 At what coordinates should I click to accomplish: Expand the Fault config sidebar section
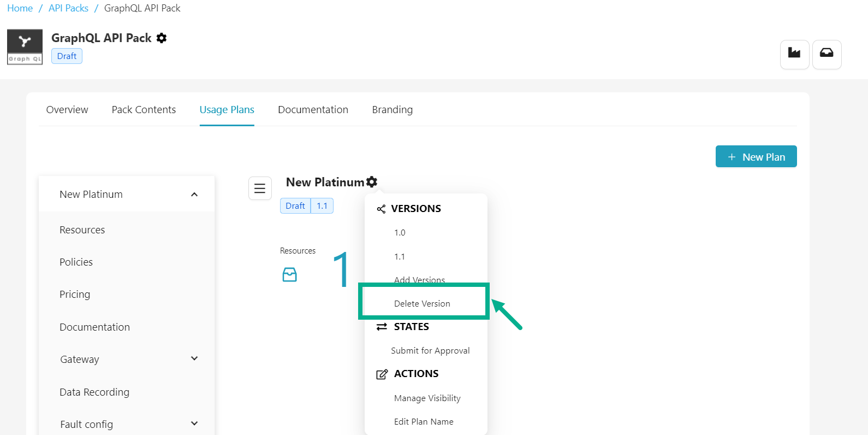pyautogui.click(x=194, y=424)
